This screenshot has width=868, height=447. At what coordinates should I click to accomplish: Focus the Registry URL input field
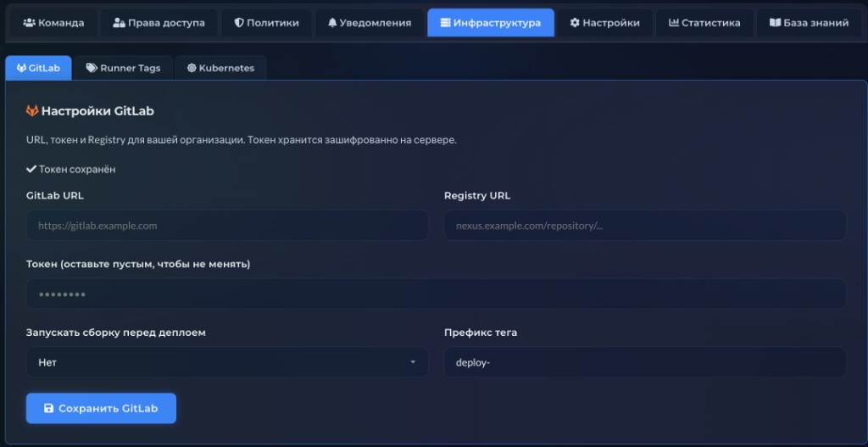click(x=645, y=226)
